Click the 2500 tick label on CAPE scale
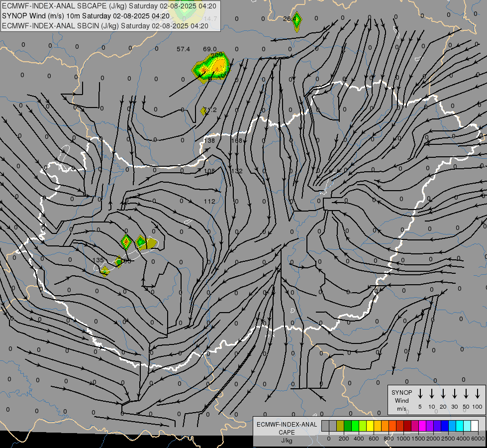 pos(448,439)
